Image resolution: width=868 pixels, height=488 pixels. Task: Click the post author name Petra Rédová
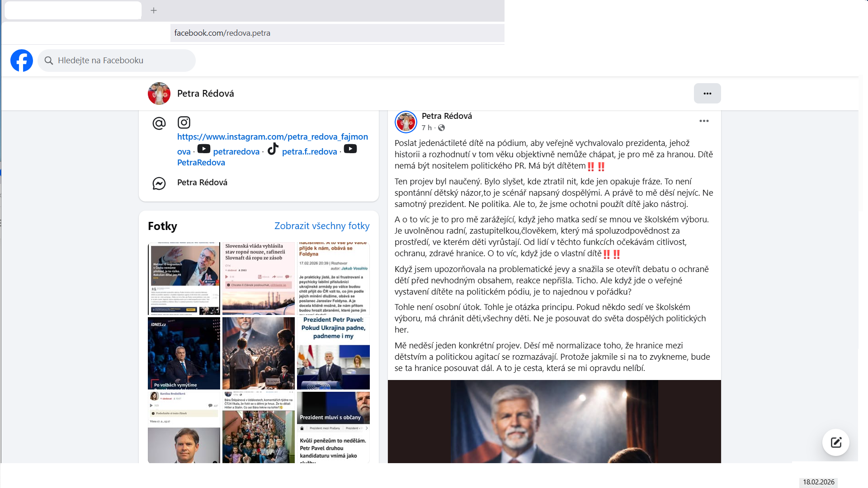click(x=447, y=116)
